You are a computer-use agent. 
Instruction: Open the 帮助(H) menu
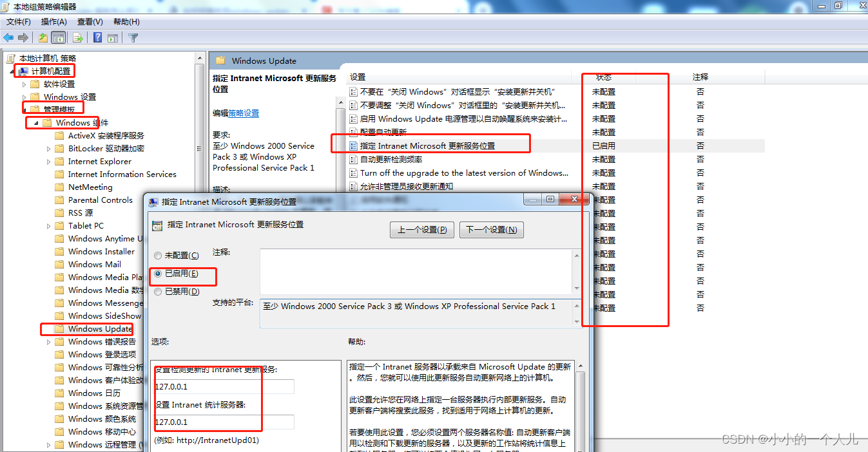(126, 22)
